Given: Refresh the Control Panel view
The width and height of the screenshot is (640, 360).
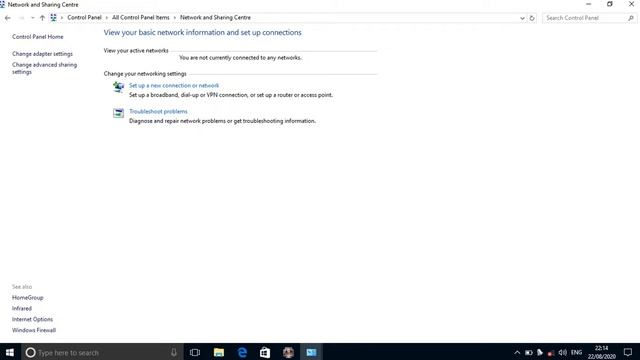Looking at the screenshot, I should coord(532,18).
